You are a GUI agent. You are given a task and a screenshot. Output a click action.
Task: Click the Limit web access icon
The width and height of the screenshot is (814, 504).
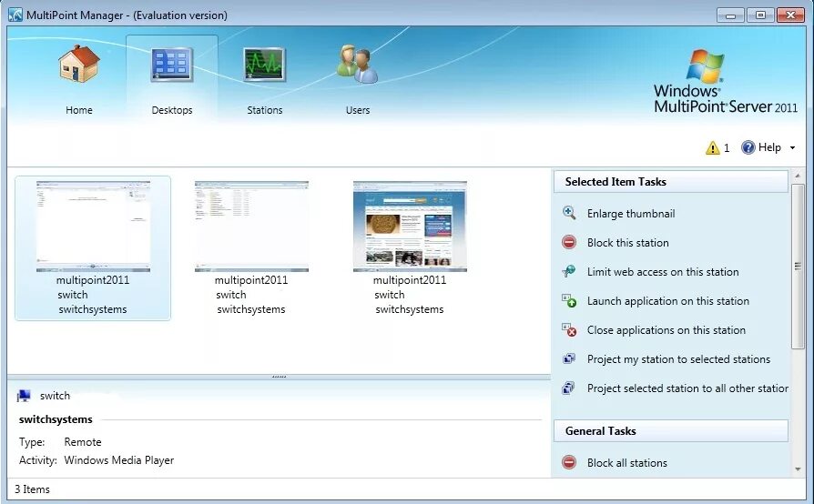pyautogui.click(x=569, y=271)
